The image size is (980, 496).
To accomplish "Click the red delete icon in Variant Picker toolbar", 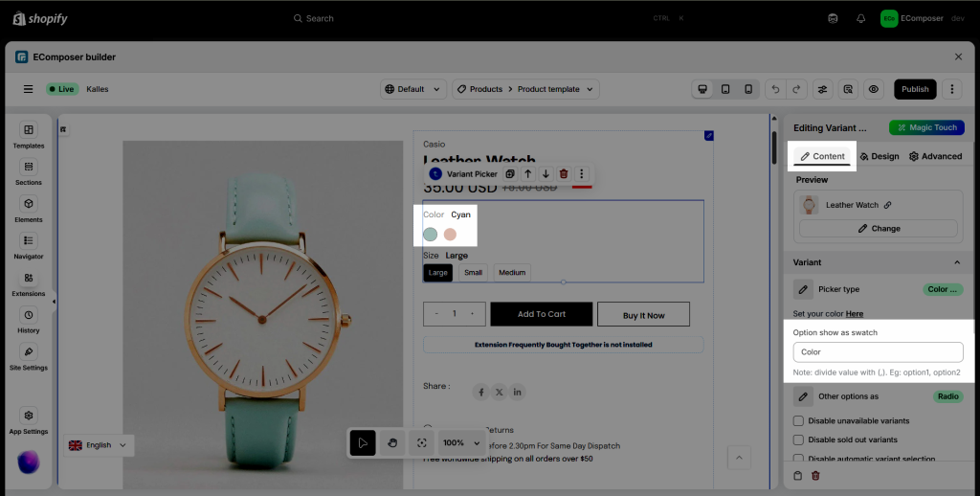I will 564,174.
